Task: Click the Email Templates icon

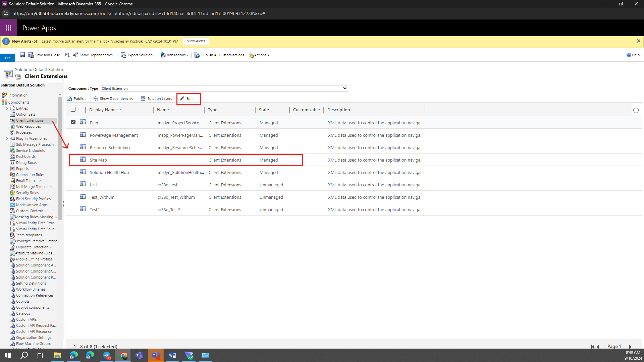Action: click(12, 181)
